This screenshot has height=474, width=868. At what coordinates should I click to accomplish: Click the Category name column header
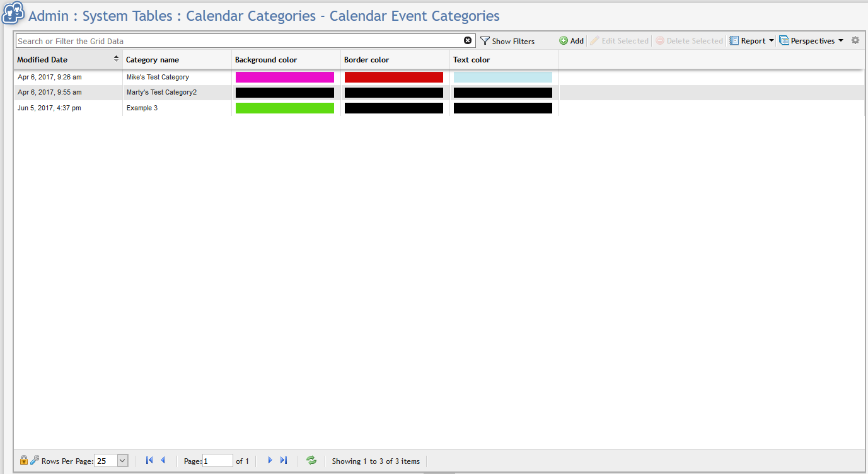point(153,60)
